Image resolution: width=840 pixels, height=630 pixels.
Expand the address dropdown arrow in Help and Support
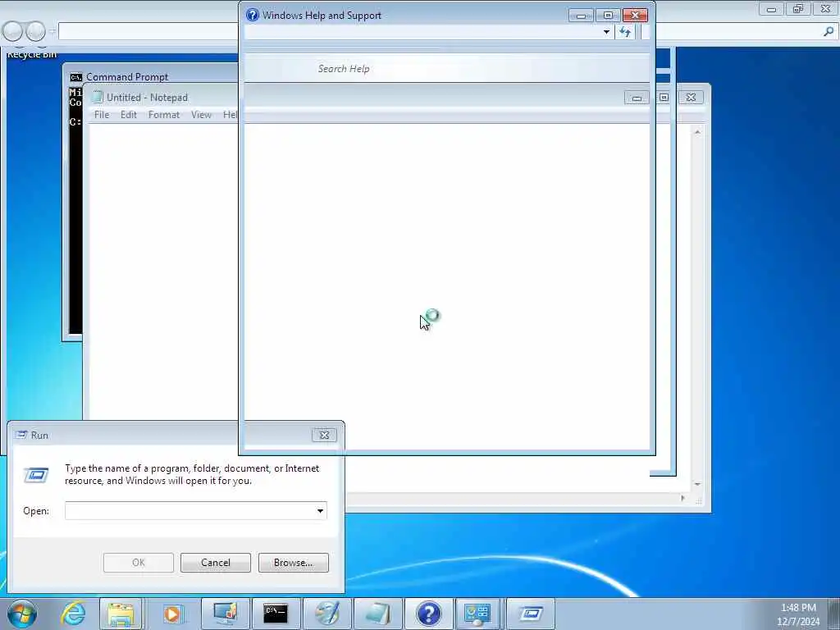(x=606, y=32)
